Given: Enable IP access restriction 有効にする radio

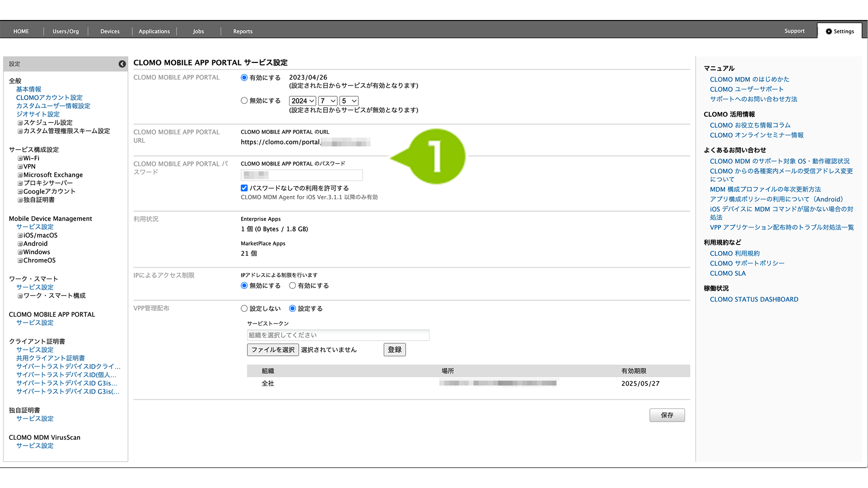Looking at the screenshot, I should (x=292, y=285).
